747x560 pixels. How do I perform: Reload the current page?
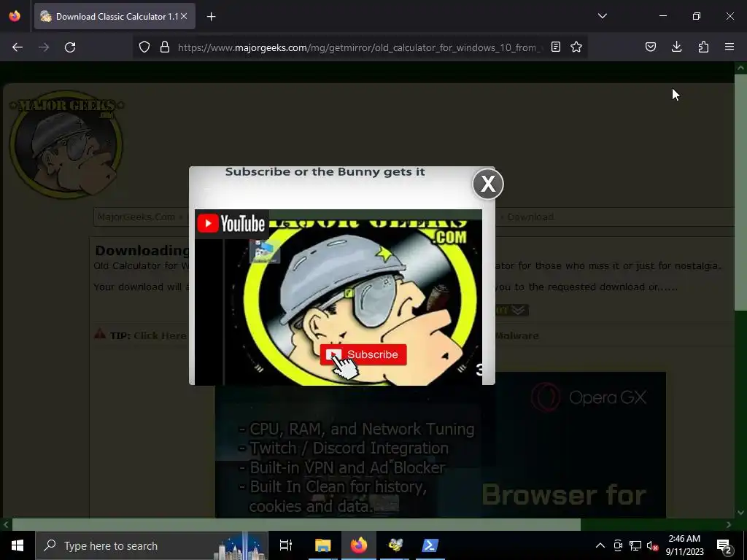click(70, 47)
